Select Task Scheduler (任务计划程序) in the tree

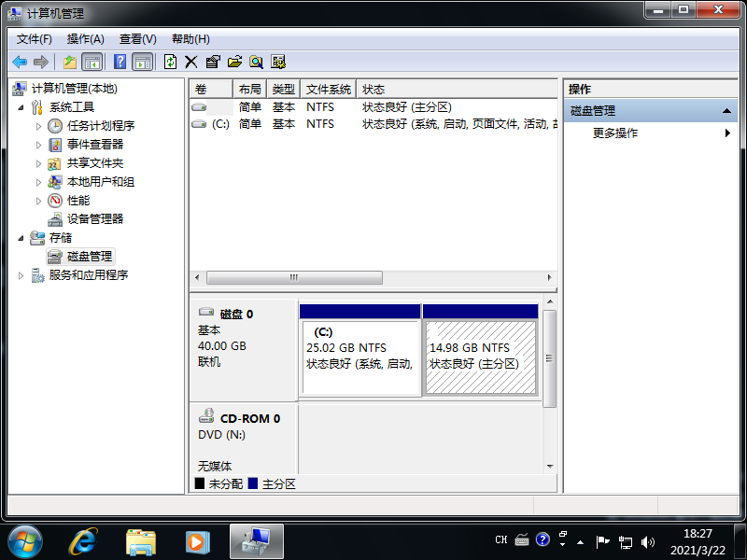click(103, 125)
